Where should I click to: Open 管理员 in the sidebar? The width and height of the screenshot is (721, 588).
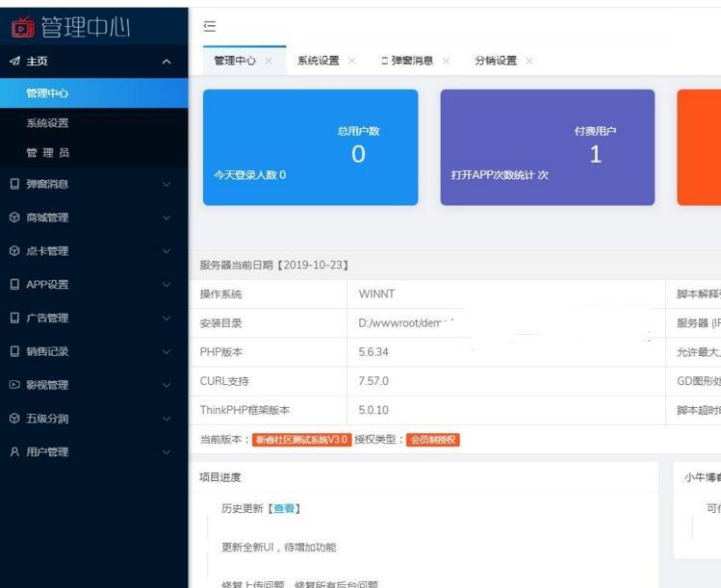(x=47, y=152)
